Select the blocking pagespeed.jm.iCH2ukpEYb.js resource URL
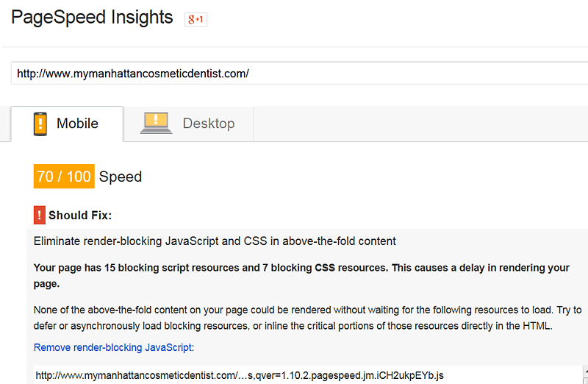 (x=240, y=375)
